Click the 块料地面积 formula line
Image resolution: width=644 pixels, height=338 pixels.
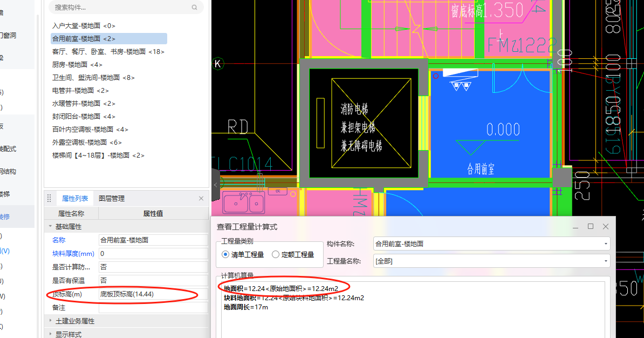point(293,298)
